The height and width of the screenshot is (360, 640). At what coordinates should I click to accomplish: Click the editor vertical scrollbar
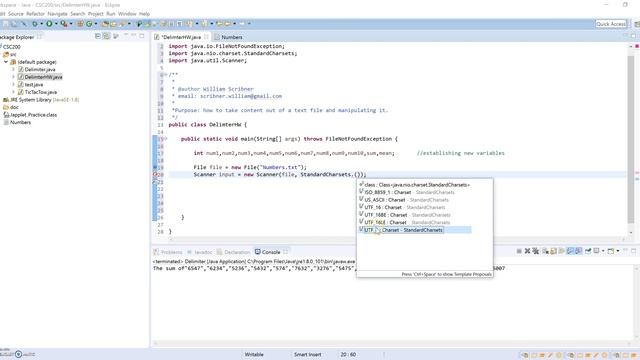pos(631,139)
